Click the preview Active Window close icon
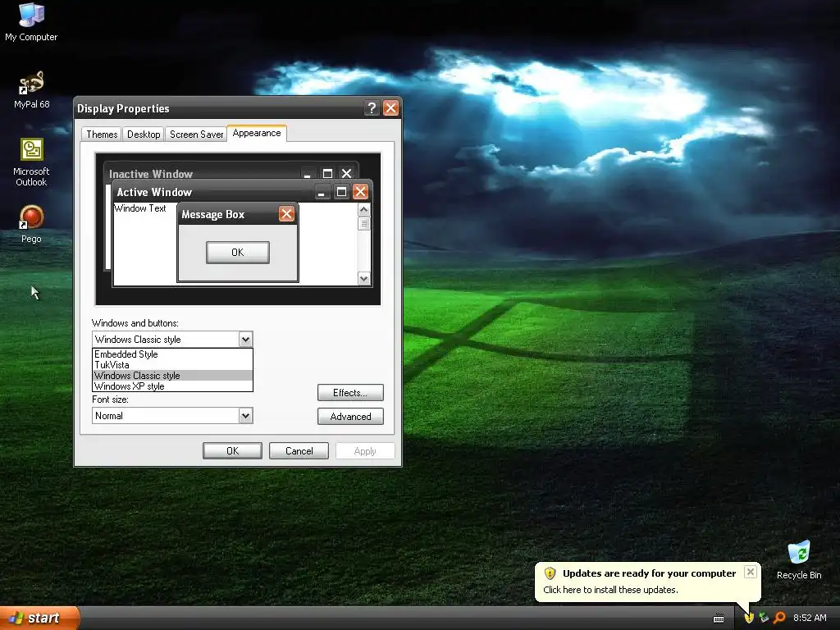840x630 pixels. coord(361,192)
